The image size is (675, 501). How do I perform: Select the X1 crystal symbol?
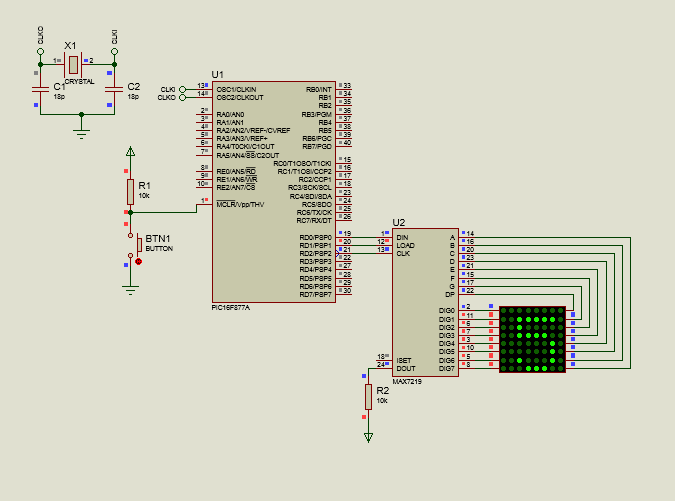[73, 65]
